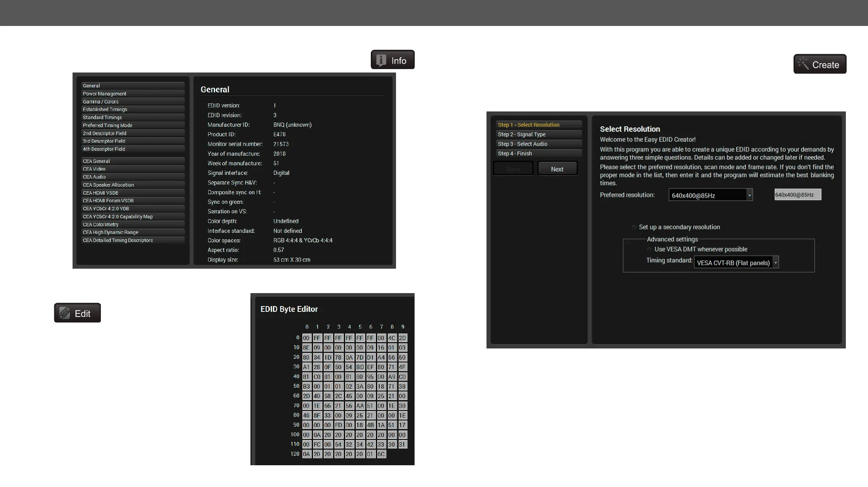Open CEA High Dynamic Range entry

click(x=133, y=232)
